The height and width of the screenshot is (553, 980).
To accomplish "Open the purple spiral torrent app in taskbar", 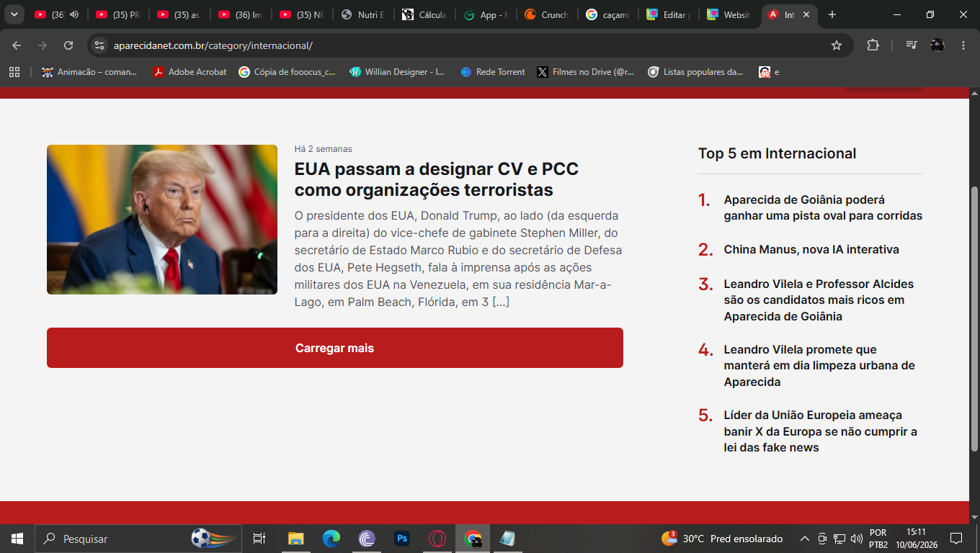I will 367,539.
